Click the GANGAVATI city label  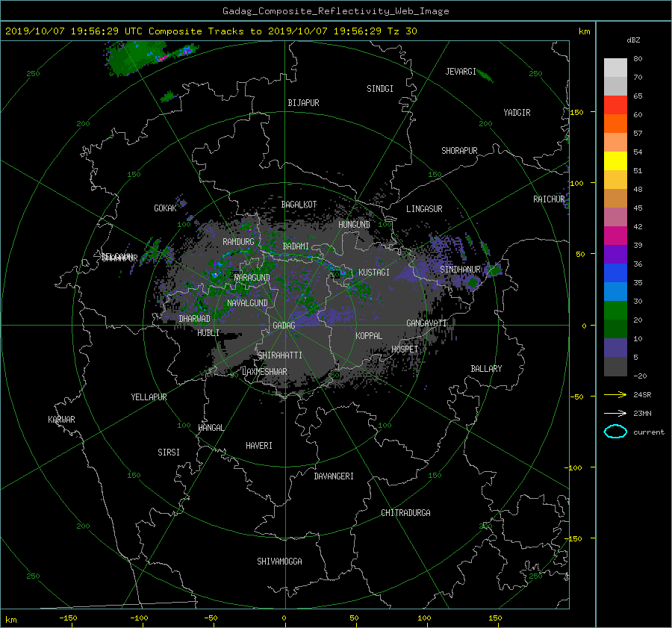pos(426,323)
